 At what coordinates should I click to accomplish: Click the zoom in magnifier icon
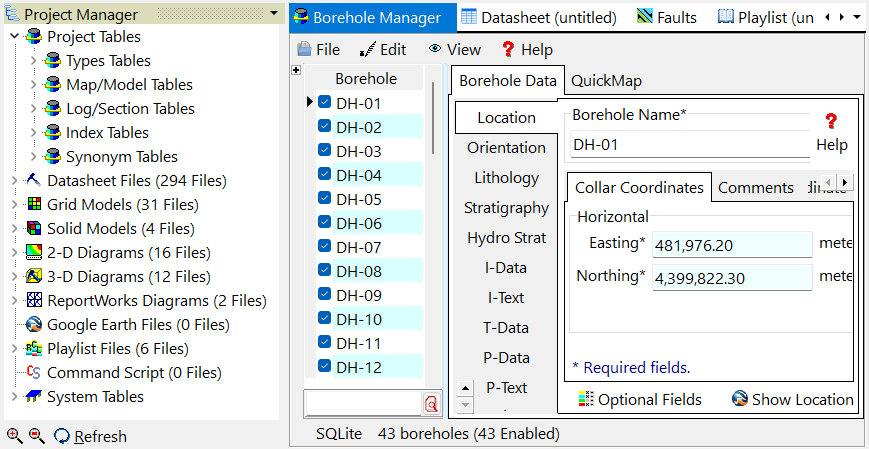[x=14, y=436]
